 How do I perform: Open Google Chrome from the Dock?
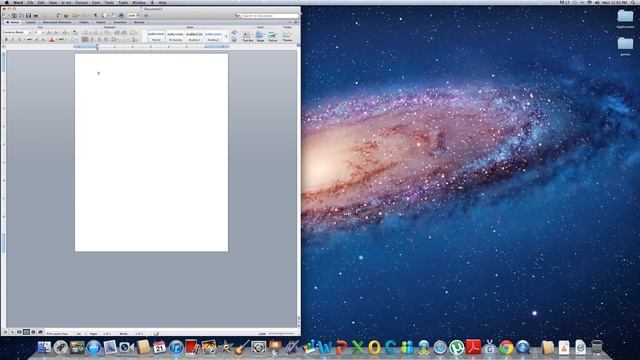point(506,347)
